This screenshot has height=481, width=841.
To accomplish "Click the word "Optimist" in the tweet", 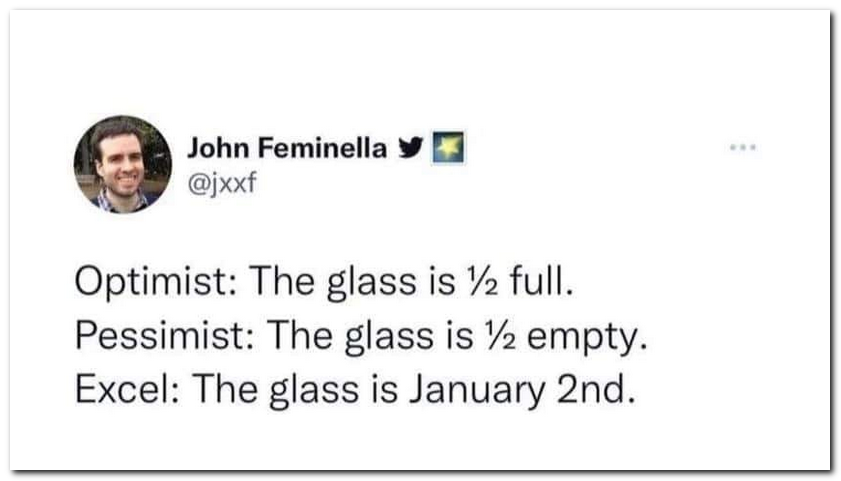I will click(x=150, y=286).
